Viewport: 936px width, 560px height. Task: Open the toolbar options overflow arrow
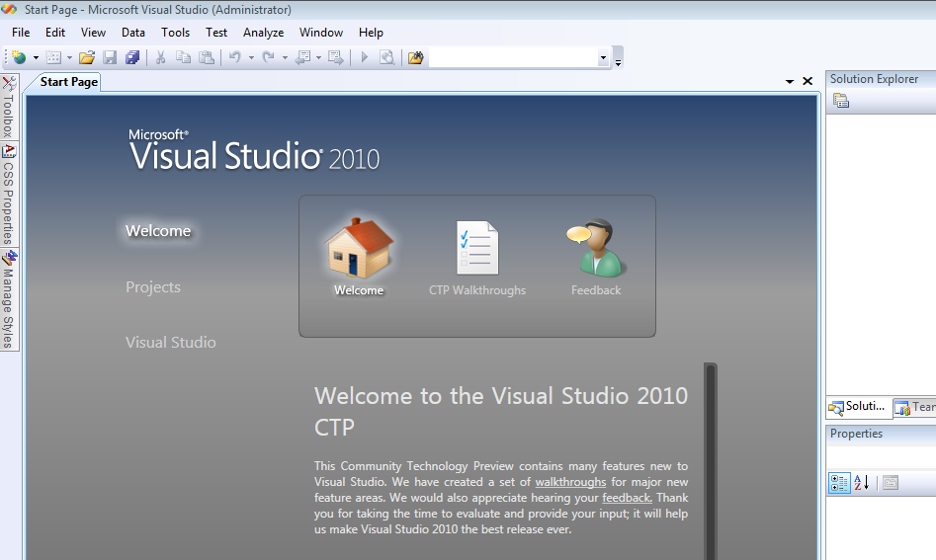pyautogui.click(x=619, y=61)
